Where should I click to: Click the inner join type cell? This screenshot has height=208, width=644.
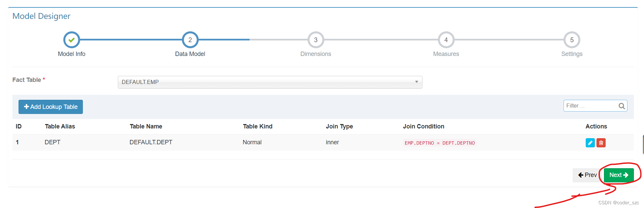pos(332,142)
